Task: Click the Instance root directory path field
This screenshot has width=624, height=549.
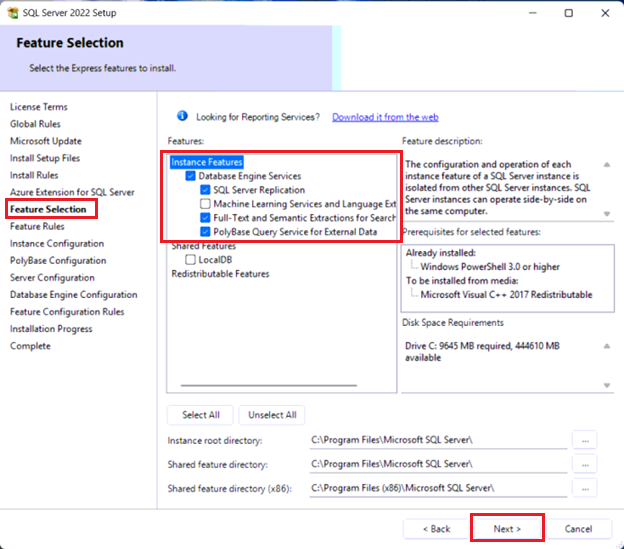Action: tap(438, 440)
